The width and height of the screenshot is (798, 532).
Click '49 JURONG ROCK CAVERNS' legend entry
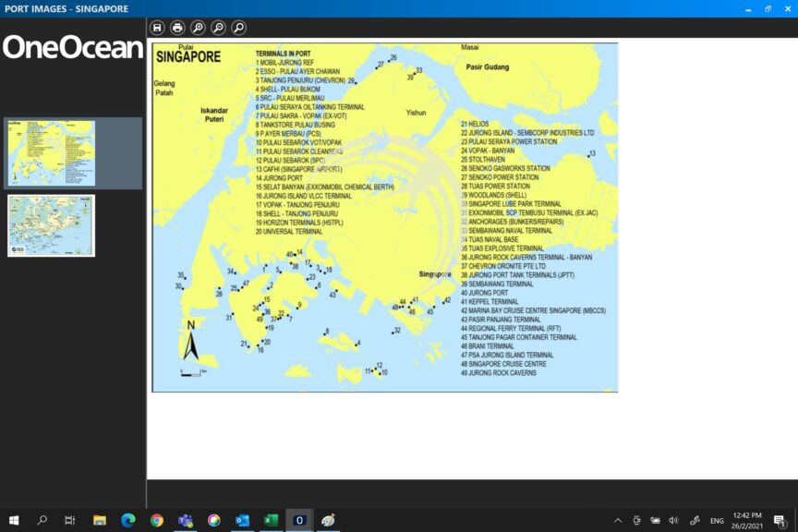(499, 373)
